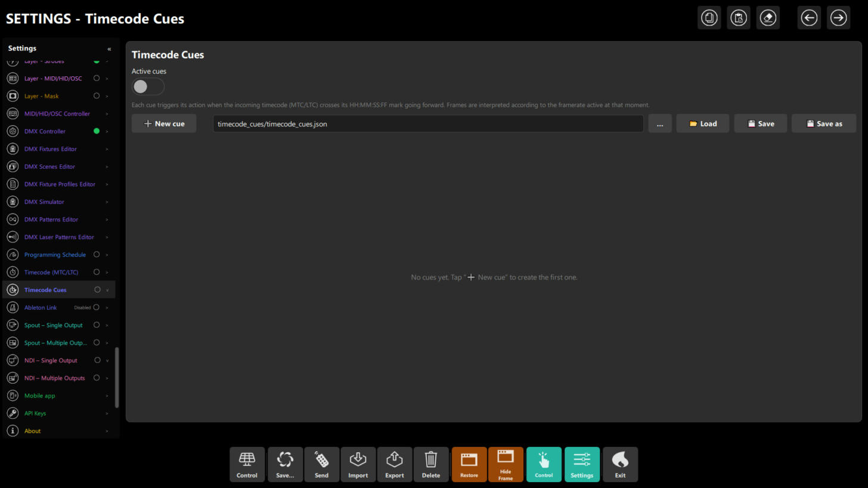The image size is (868, 488).
Task: Toggle the Ableton Link status circle
Action: tap(97, 307)
